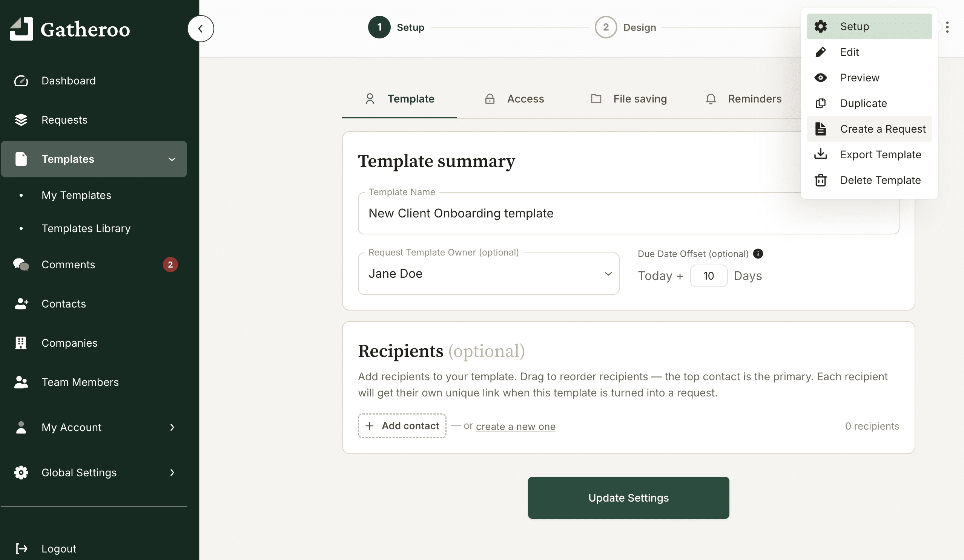Switch to the Reminders tab
The height and width of the screenshot is (560, 964).
coord(743,99)
